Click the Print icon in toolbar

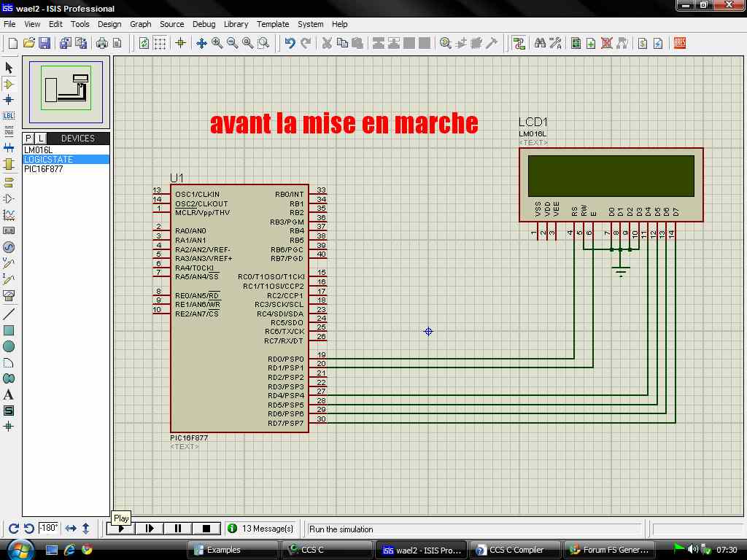101,43
